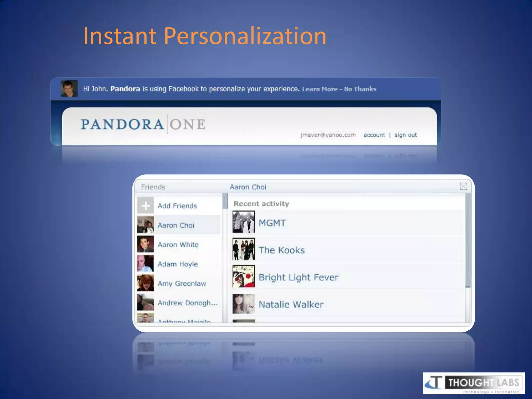Click Bright Light Fever album art
This screenshot has width=532, height=399.
click(243, 276)
